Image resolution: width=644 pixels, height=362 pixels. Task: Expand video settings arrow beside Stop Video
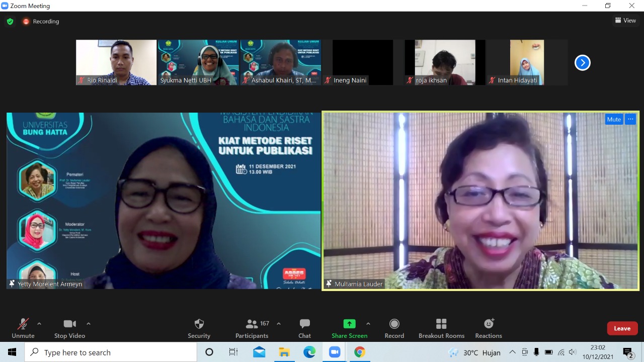point(89,324)
